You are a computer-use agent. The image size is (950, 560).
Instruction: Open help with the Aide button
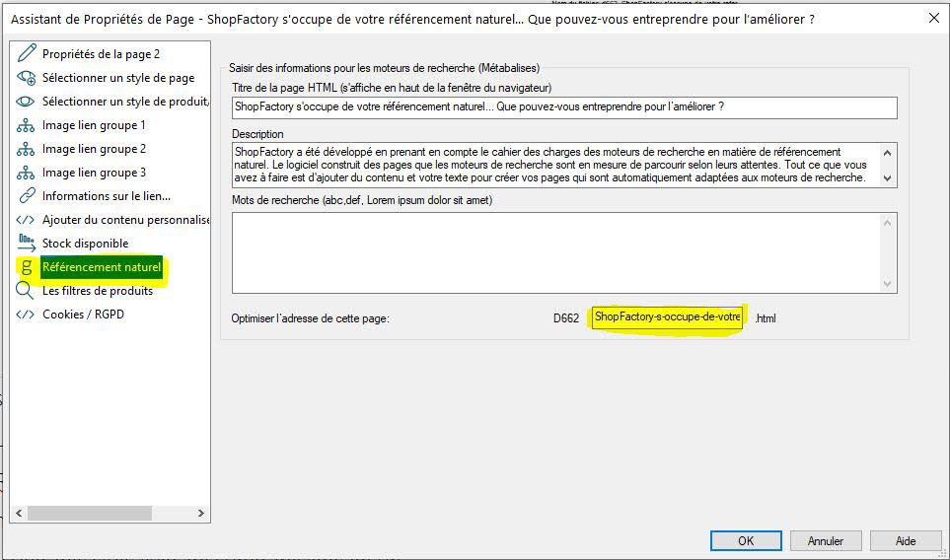905,540
